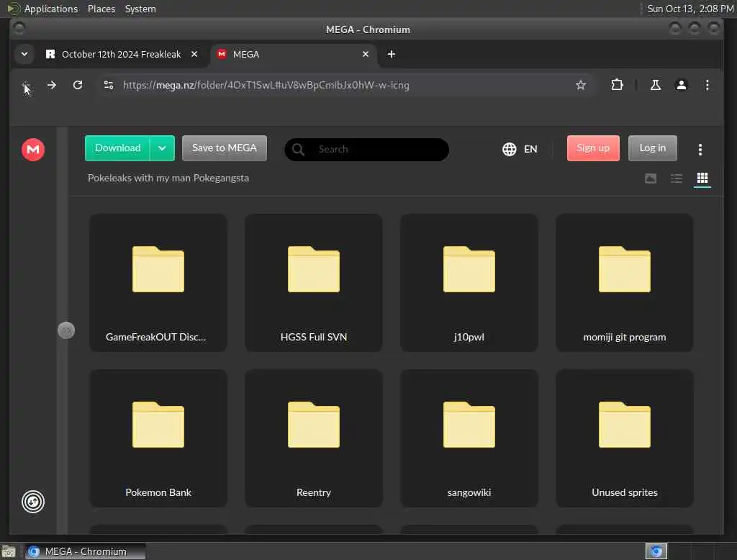Viewport: 737px width, 560px height.
Task: Click the workspace switcher Chromium icon
Action: point(656,551)
